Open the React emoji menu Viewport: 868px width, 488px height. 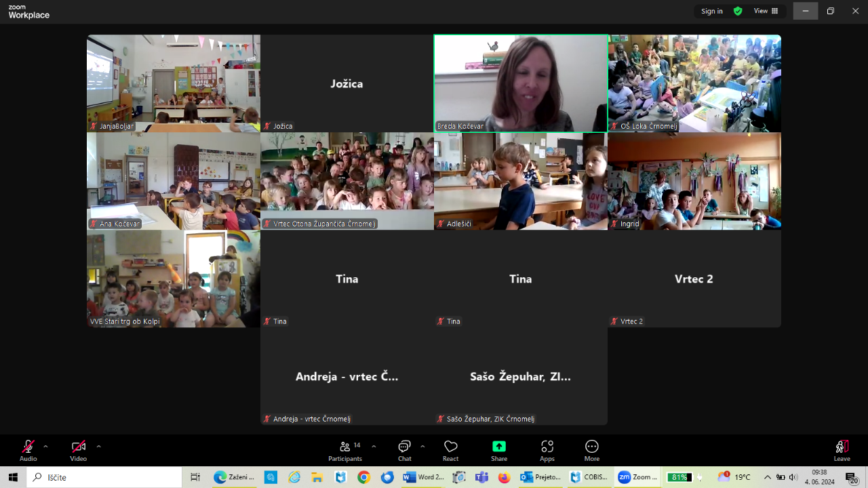pyautogui.click(x=450, y=451)
